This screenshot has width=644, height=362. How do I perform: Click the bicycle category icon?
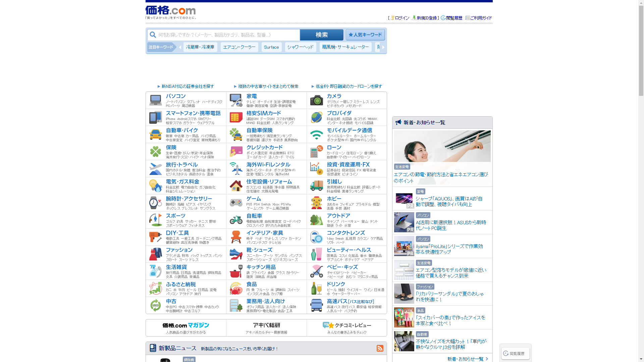click(x=236, y=220)
